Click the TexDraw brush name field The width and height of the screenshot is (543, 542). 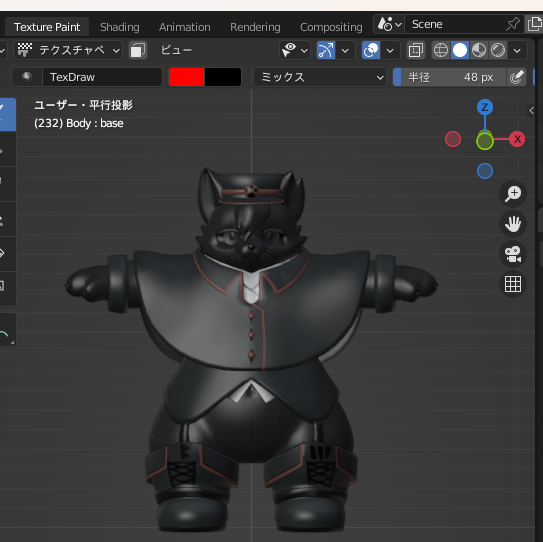[102, 77]
